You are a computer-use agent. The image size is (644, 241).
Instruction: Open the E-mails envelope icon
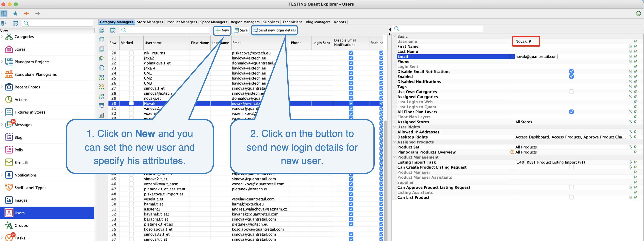coord(9,162)
